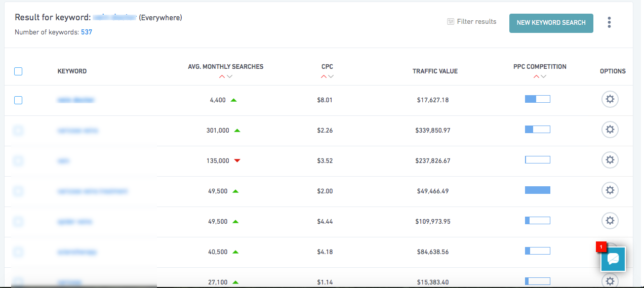Image resolution: width=644 pixels, height=288 pixels.
Task: Sort Avg. Monthly Searches ascending arrow
Action: [222, 76]
